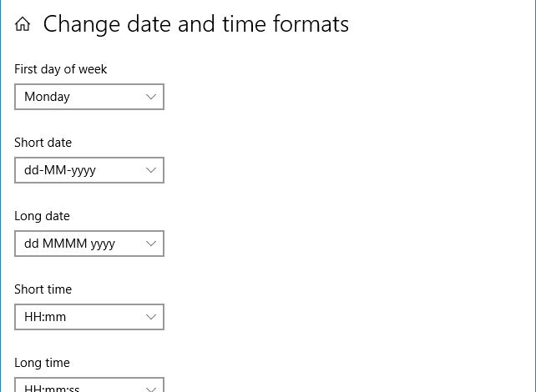Go to Settings home via house icon
This screenshot has width=536, height=392.
[23, 24]
